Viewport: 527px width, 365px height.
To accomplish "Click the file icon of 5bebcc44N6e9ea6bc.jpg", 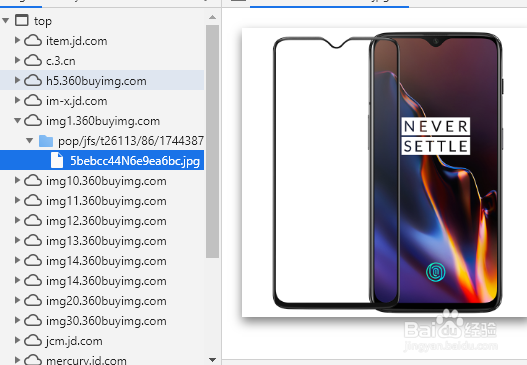I will pyautogui.click(x=57, y=160).
